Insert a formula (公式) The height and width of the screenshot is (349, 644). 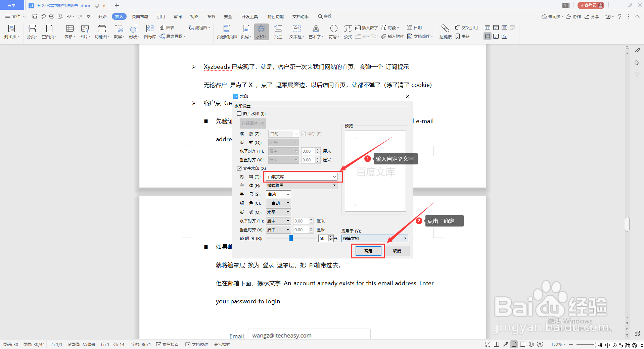(348, 32)
